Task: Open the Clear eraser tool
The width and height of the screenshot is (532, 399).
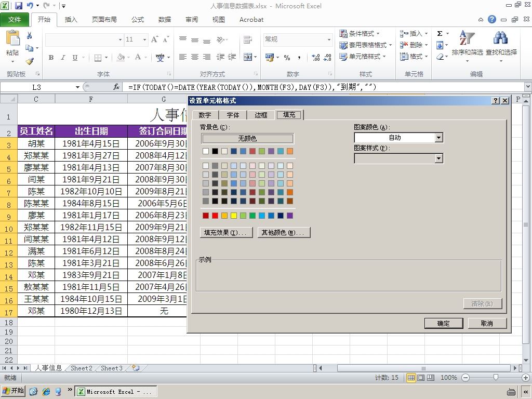Action: (440, 57)
